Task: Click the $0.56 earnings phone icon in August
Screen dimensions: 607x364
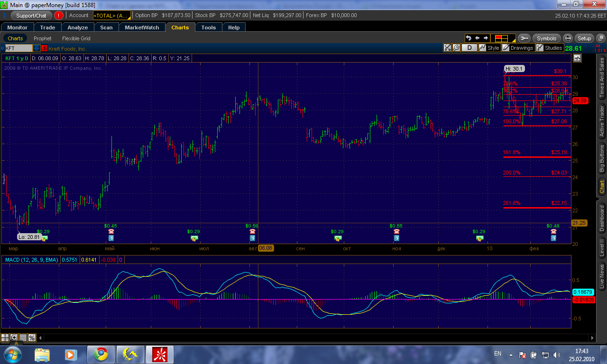Action: coord(252,231)
